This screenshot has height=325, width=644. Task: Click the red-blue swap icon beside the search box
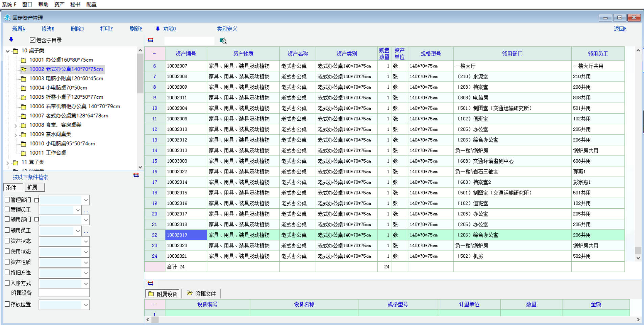(x=151, y=40)
